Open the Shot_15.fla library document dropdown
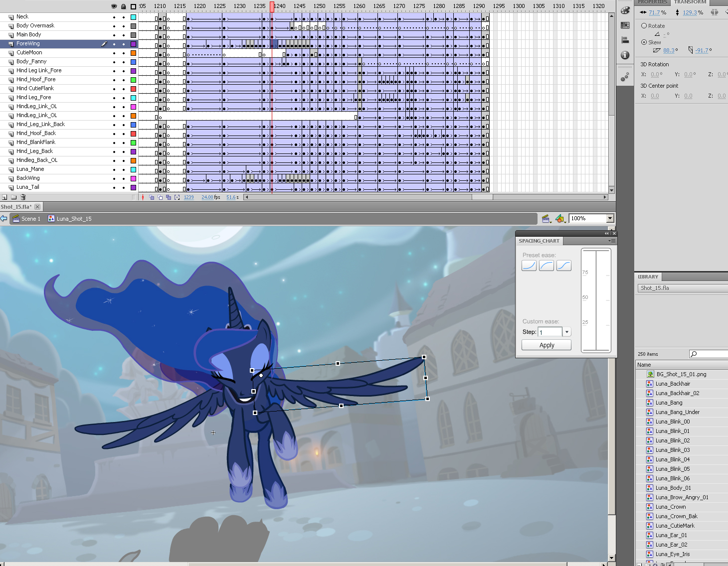 [682, 288]
